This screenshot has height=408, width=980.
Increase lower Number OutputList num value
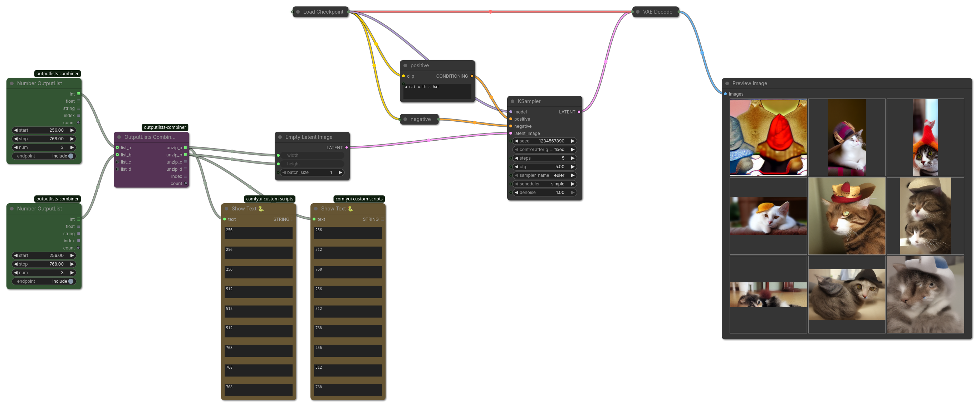click(x=72, y=272)
